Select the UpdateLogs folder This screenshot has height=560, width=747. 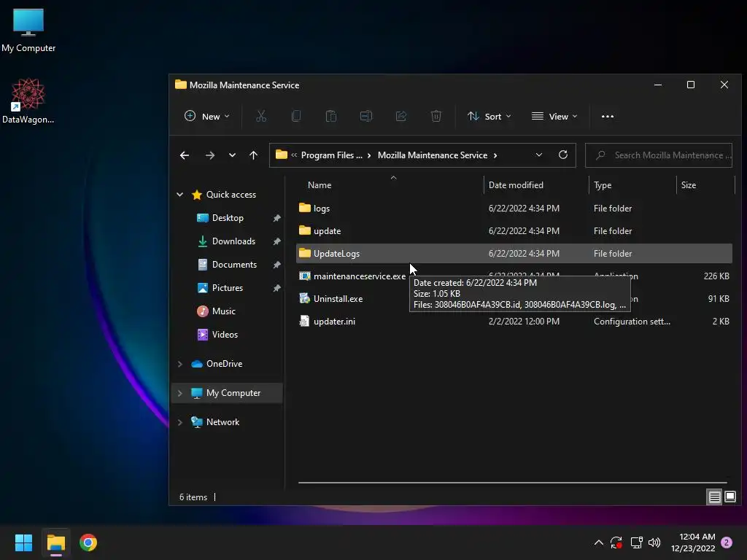click(514, 253)
